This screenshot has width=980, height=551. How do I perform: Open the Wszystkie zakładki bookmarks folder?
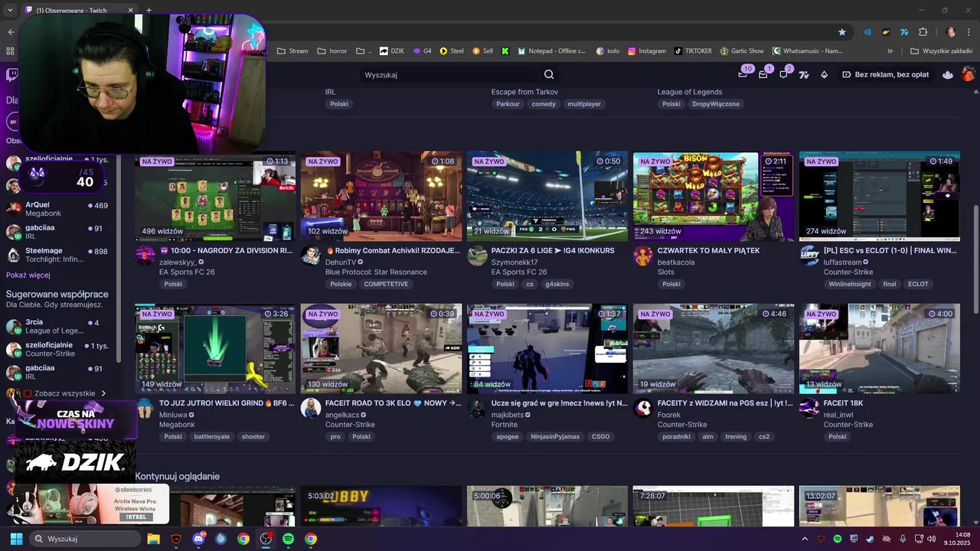(941, 51)
